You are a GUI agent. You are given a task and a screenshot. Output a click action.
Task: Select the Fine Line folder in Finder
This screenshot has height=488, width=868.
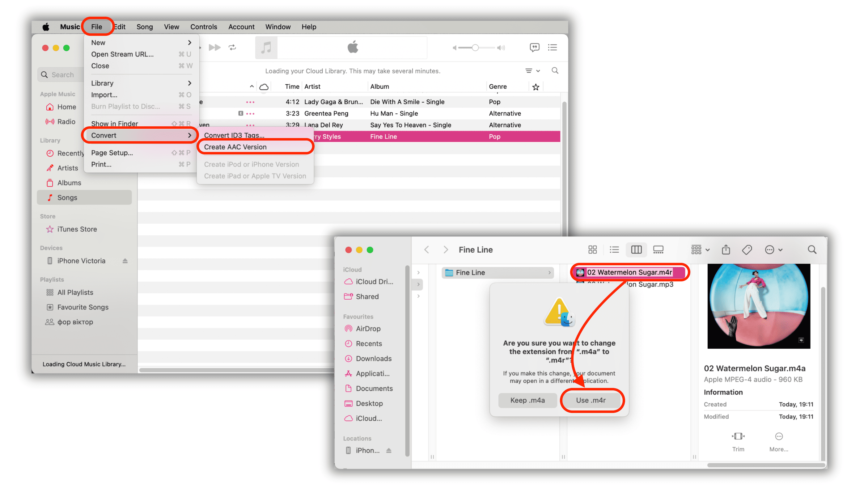[x=498, y=272]
